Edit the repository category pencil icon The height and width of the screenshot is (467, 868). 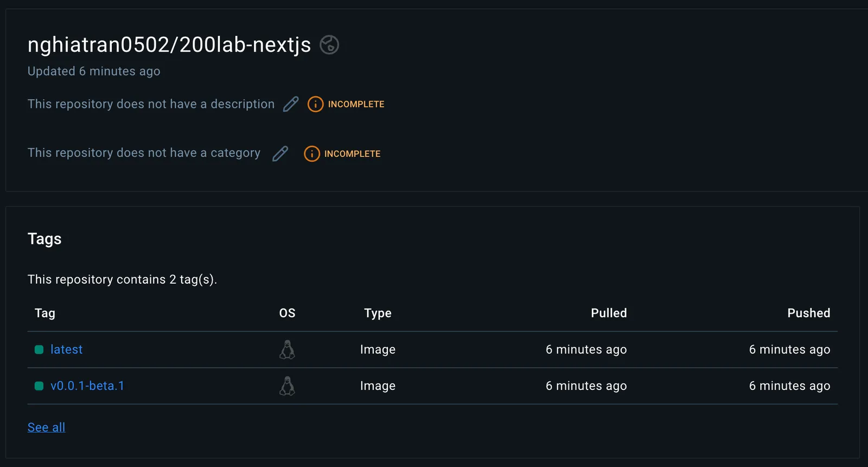pyautogui.click(x=280, y=153)
